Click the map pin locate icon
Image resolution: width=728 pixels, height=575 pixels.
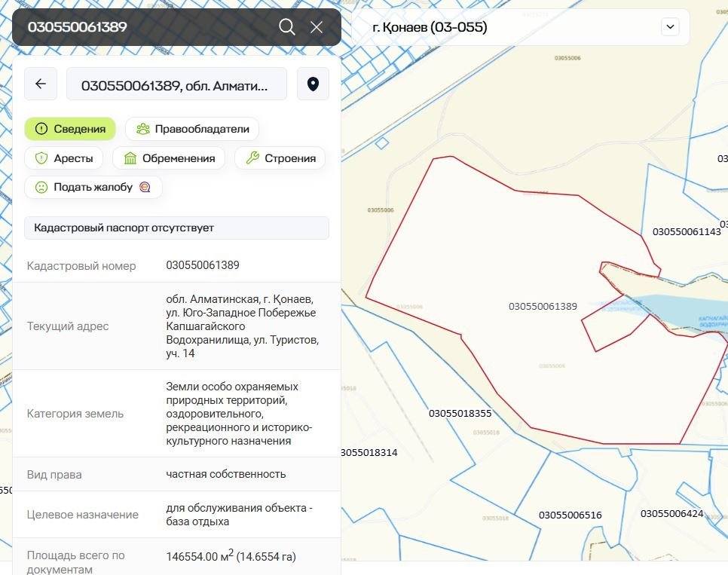point(313,84)
